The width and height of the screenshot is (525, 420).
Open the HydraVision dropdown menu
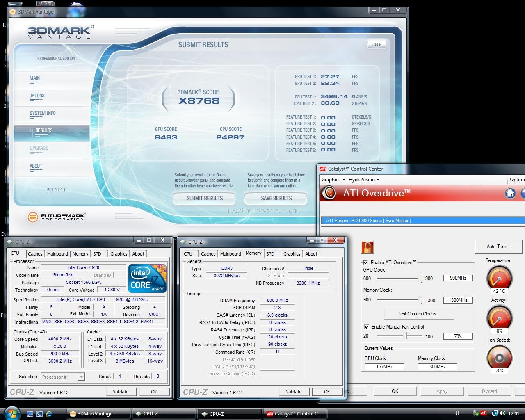pyautogui.click(x=364, y=180)
